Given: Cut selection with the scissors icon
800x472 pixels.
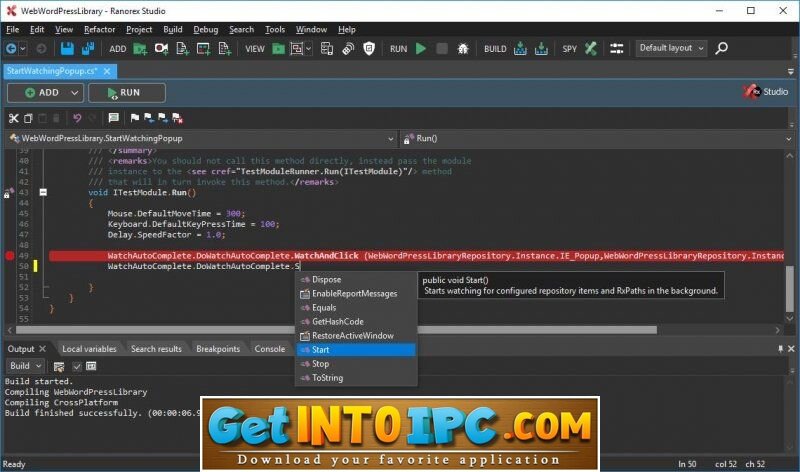Looking at the screenshot, I should coord(14,118).
